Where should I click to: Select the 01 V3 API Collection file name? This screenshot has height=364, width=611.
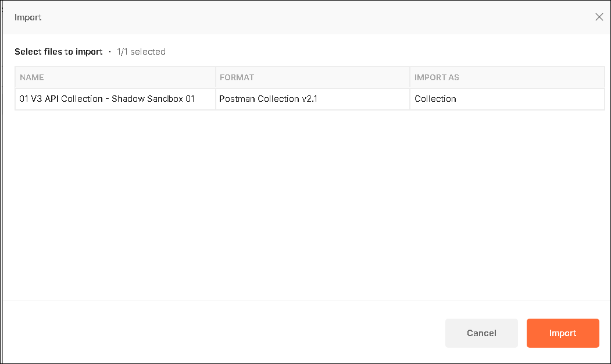pyautogui.click(x=107, y=99)
